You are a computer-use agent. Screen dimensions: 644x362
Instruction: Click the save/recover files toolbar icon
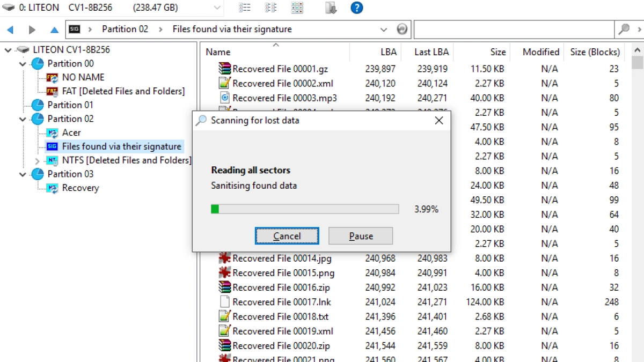(331, 8)
